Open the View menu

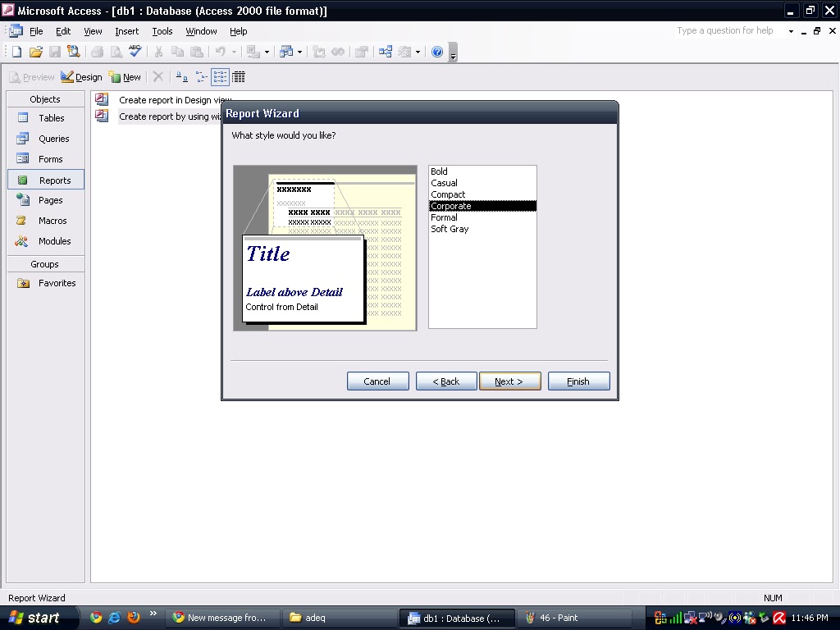pos(93,31)
